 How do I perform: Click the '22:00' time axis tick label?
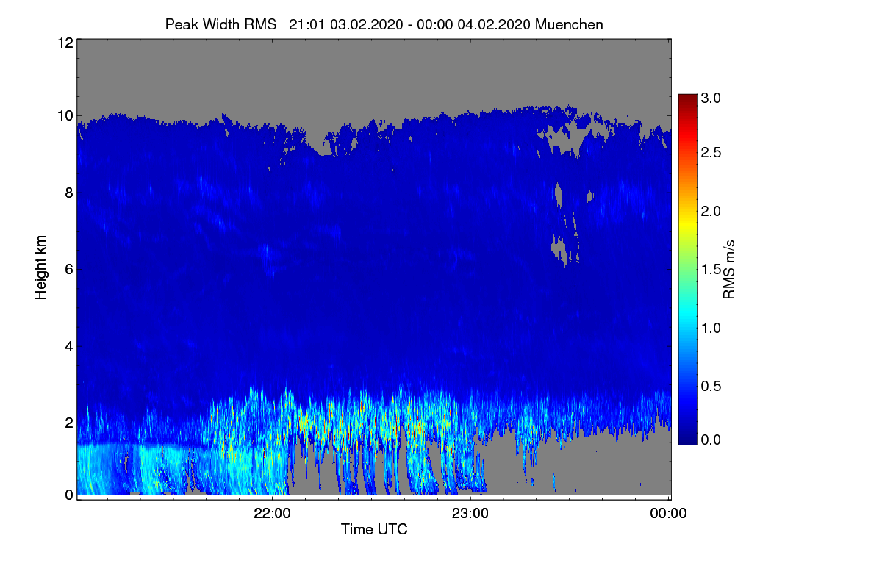(x=272, y=514)
